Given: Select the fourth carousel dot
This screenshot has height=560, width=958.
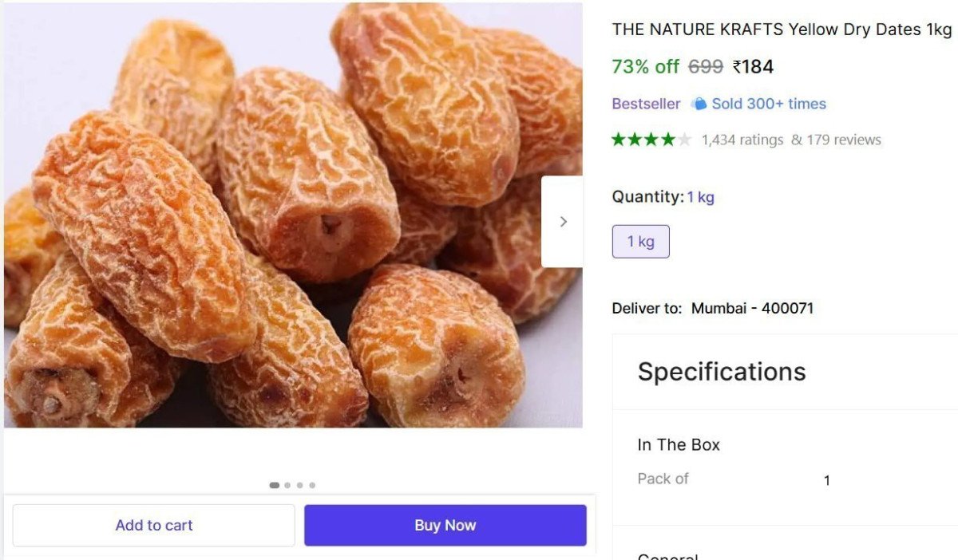Looking at the screenshot, I should [312, 484].
